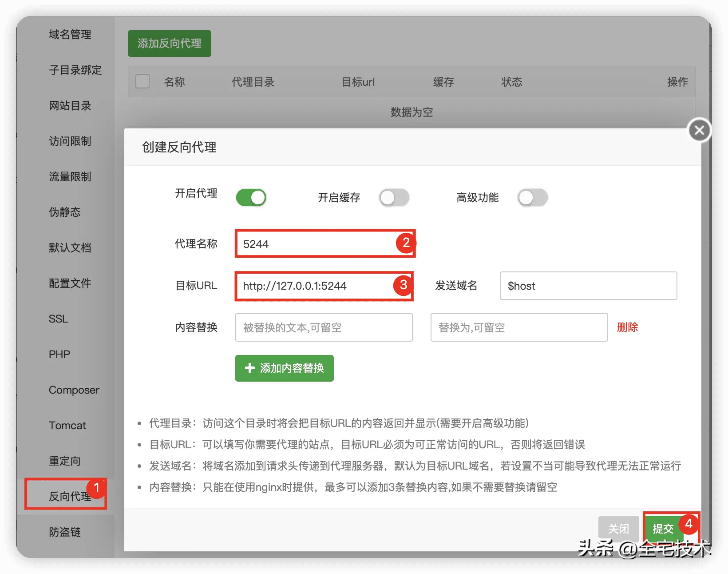The width and height of the screenshot is (728, 574).
Task: Select 域名管理 in the sidebar
Action: coord(70,35)
